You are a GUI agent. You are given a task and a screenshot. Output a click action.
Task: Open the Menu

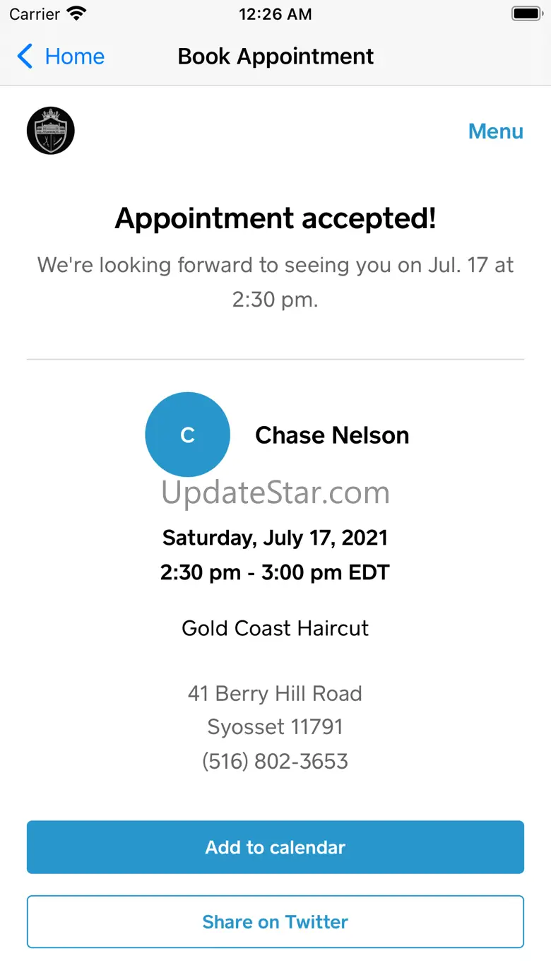495,131
